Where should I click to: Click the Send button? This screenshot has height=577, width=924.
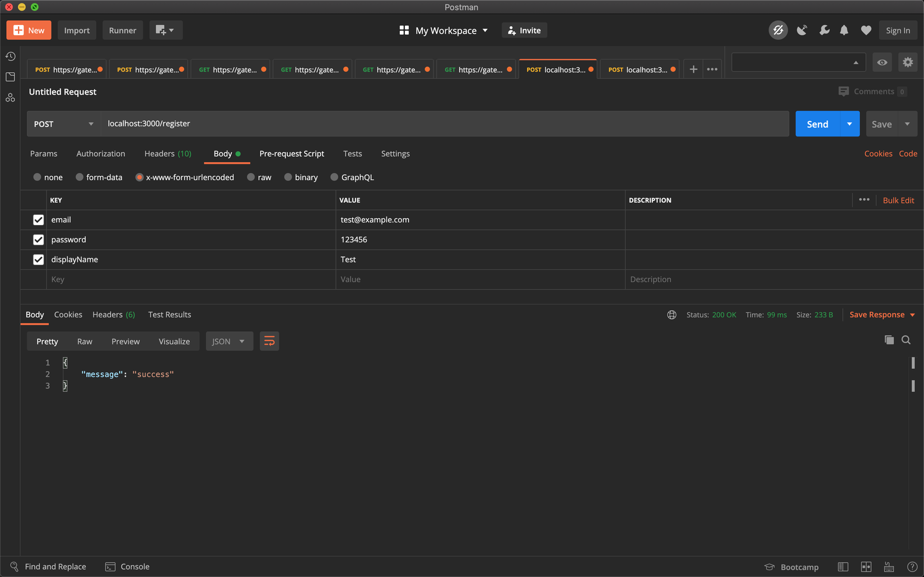818,124
